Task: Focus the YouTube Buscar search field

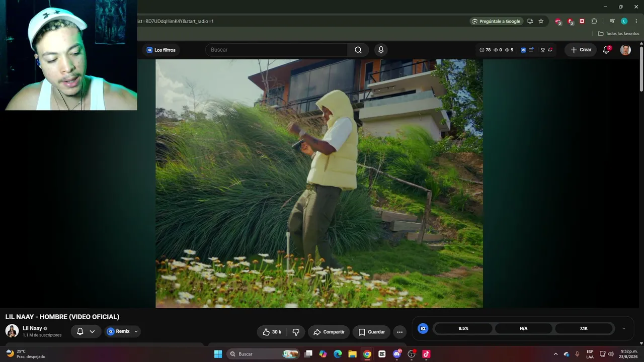Action: tap(276, 50)
